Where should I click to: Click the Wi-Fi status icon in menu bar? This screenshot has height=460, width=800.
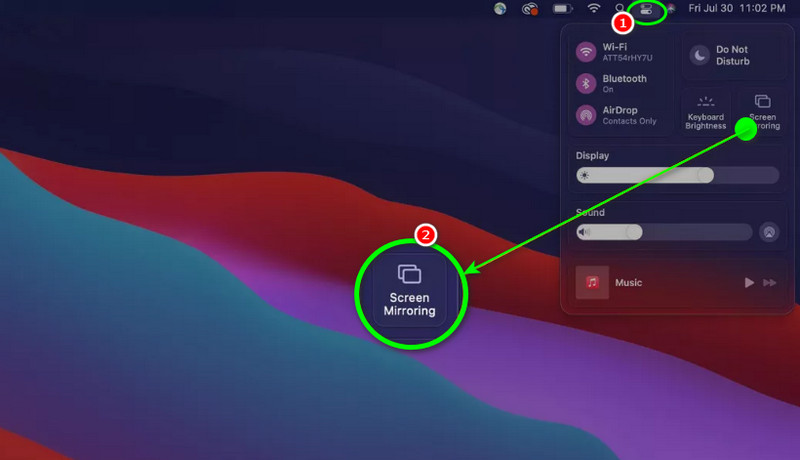pyautogui.click(x=594, y=9)
